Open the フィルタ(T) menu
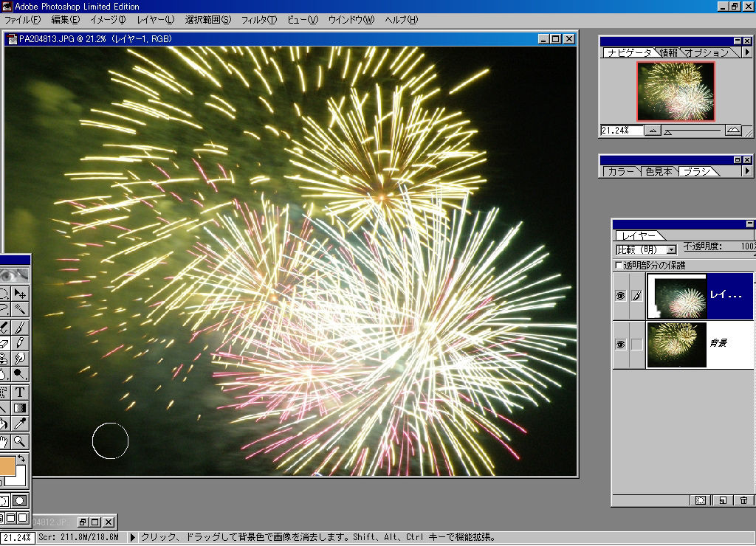This screenshot has width=756, height=546. coord(259,20)
